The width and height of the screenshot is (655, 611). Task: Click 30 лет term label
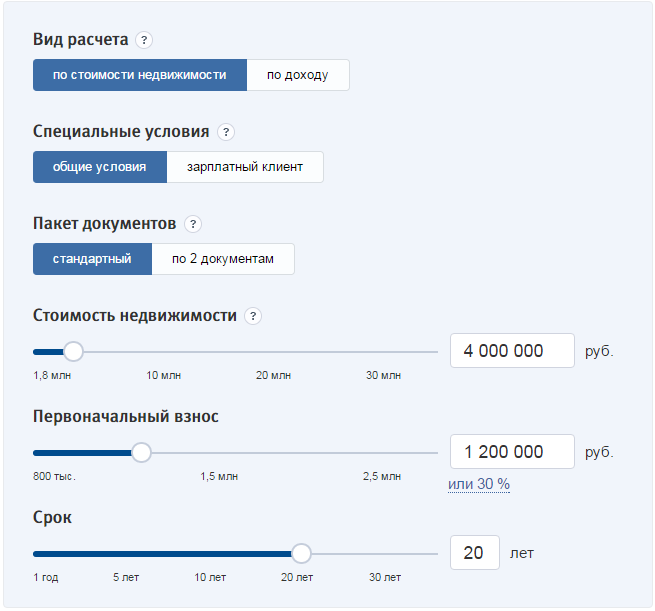click(x=385, y=578)
